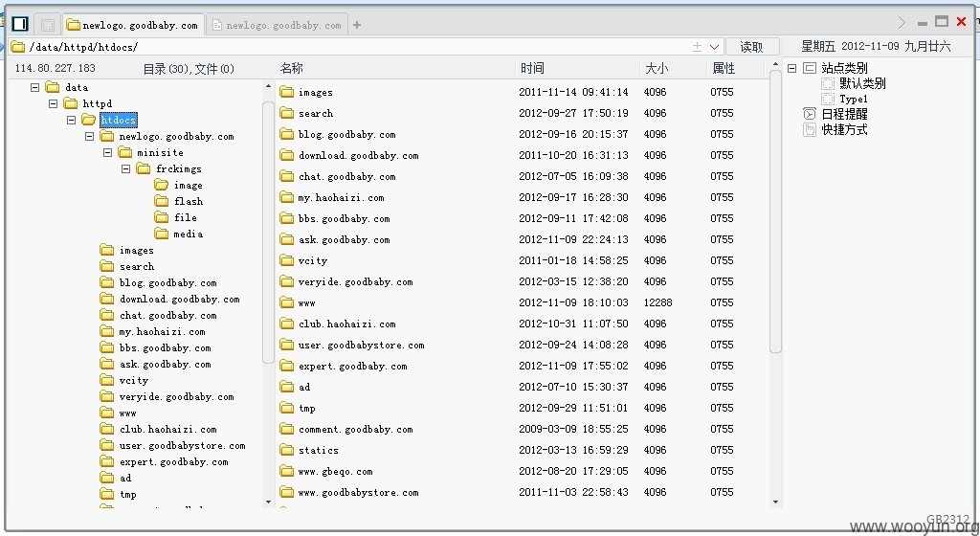Viewport: 980px width, 536px height.
Task: Click the GB2312 encoding indicator
Action: coord(947,519)
